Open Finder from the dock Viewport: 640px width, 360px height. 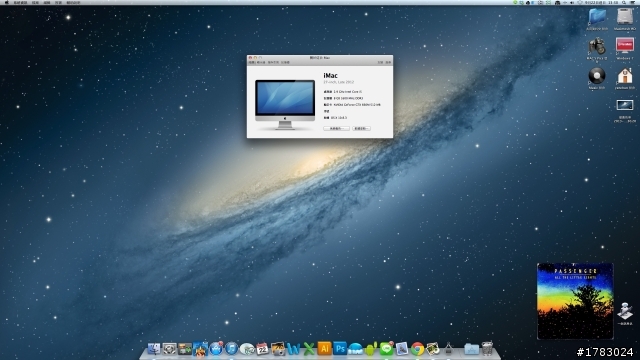pos(154,349)
